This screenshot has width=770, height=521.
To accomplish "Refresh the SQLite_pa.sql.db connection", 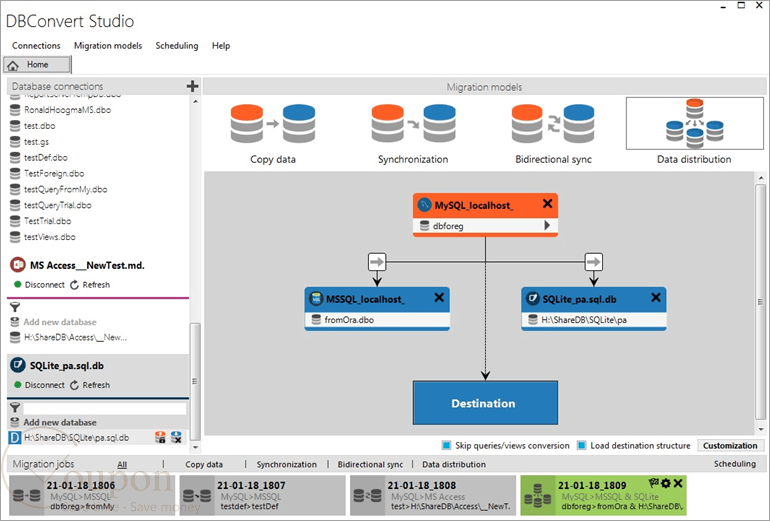I will pos(90,385).
